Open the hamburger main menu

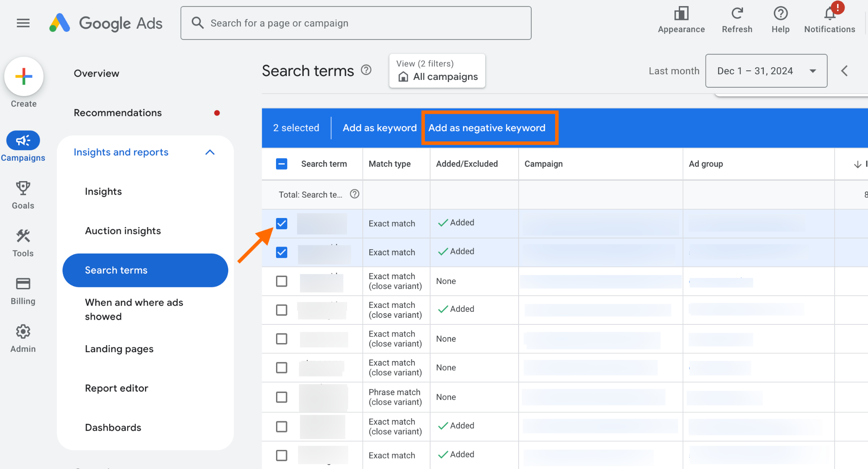[23, 23]
